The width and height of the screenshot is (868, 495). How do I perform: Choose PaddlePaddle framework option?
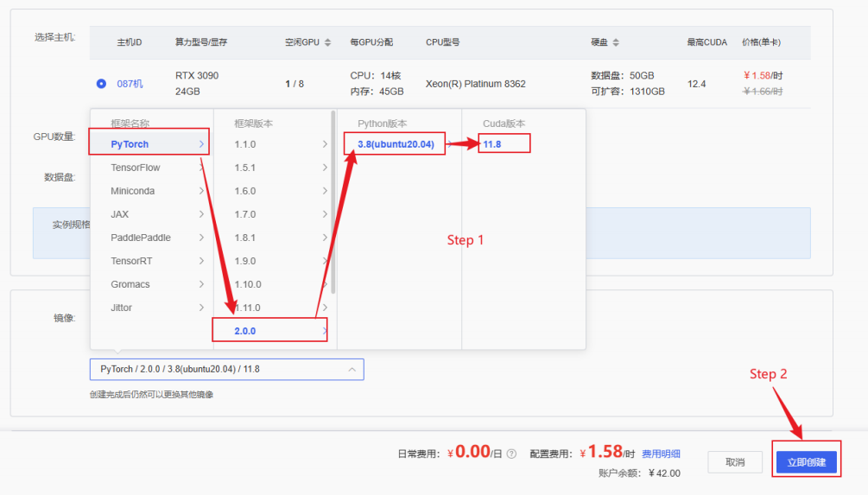pyautogui.click(x=150, y=237)
